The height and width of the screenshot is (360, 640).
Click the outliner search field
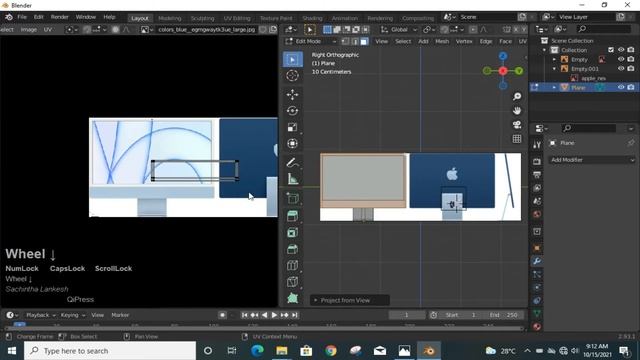(604, 29)
